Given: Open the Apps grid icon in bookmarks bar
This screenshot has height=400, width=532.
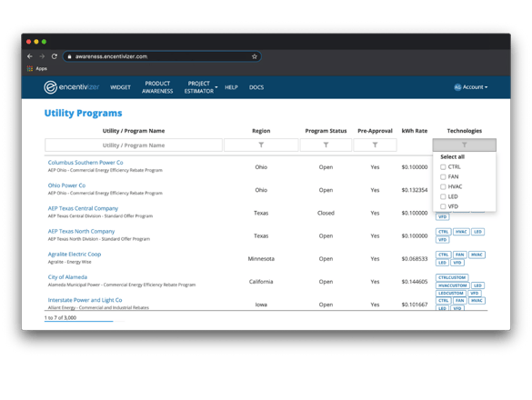Looking at the screenshot, I should (30, 68).
